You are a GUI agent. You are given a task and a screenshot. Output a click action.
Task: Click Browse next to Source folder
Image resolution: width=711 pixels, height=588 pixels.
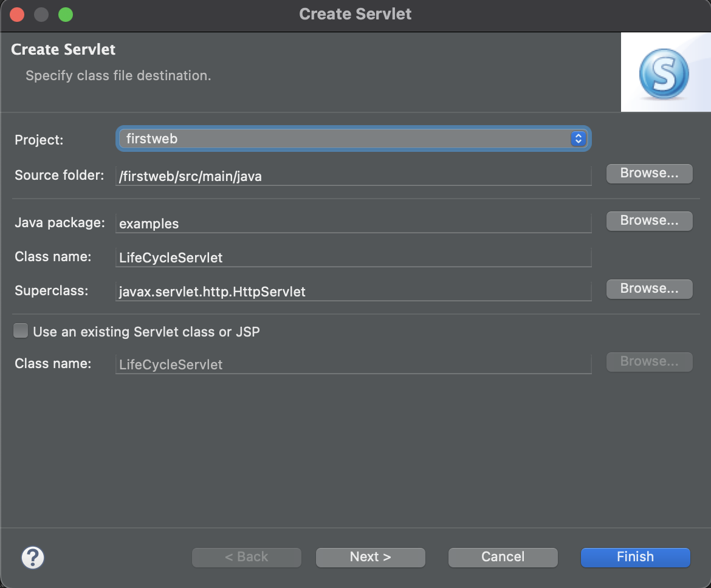click(x=649, y=174)
